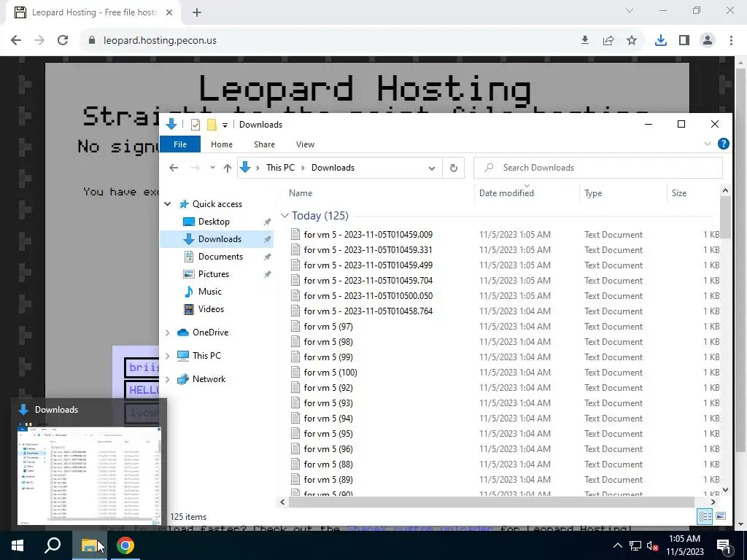747x560 pixels.
Task: Select file ending in T010459.009
Action: click(368, 235)
